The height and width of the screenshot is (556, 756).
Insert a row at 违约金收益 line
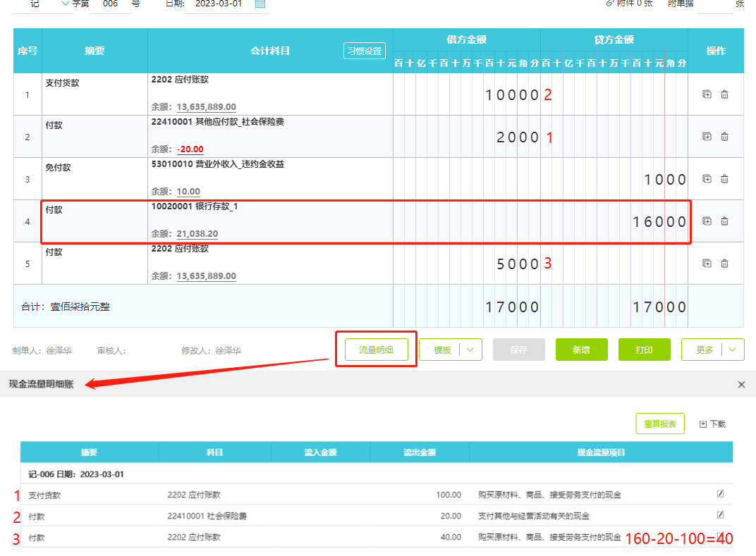[707, 179]
